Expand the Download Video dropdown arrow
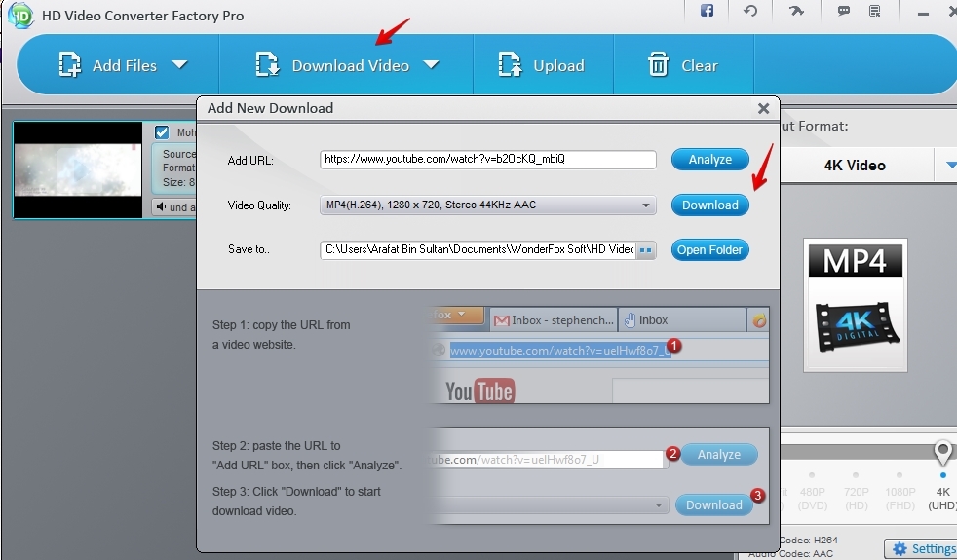This screenshot has width=957, height=560. 431,64
